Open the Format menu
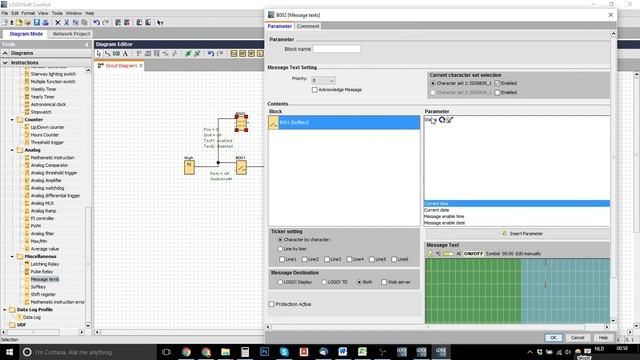Viewport: 640px width, 360px height. pos(28,13)
